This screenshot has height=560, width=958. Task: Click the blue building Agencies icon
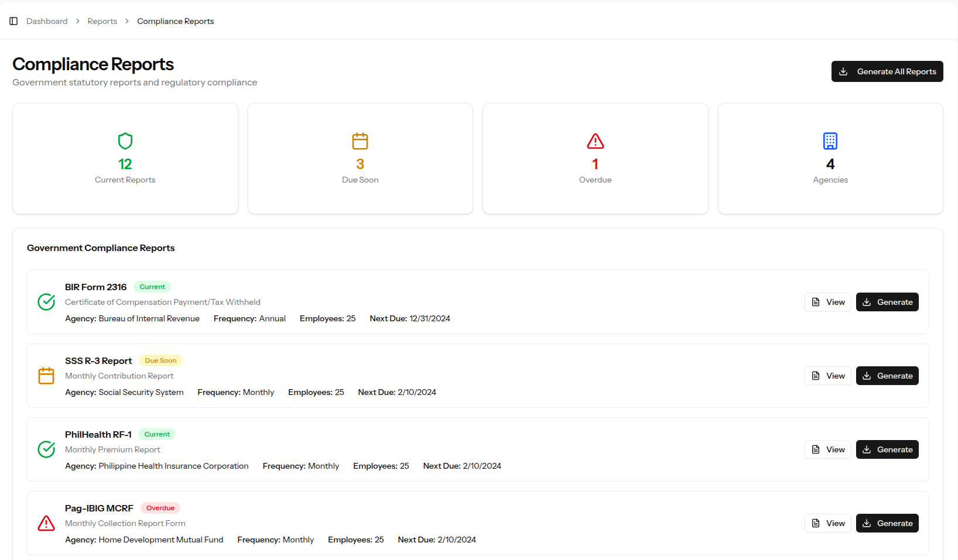coord(830,141)
